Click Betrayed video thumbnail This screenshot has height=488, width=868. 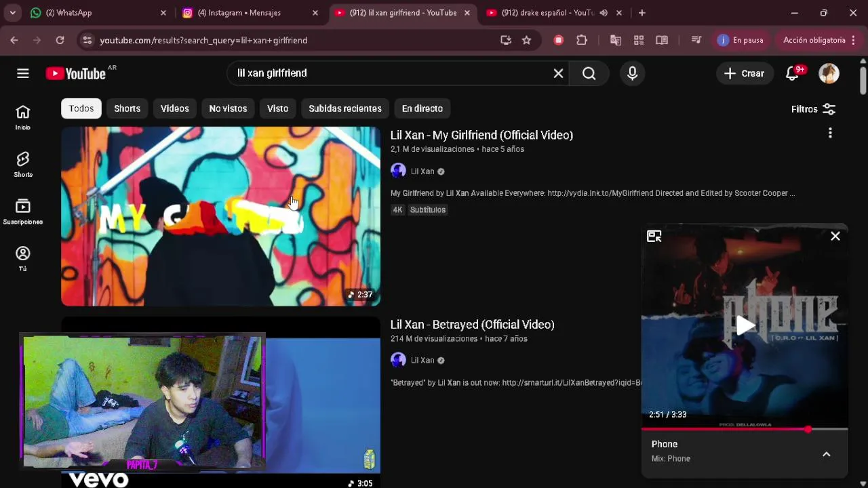click(x=323, y=403)
